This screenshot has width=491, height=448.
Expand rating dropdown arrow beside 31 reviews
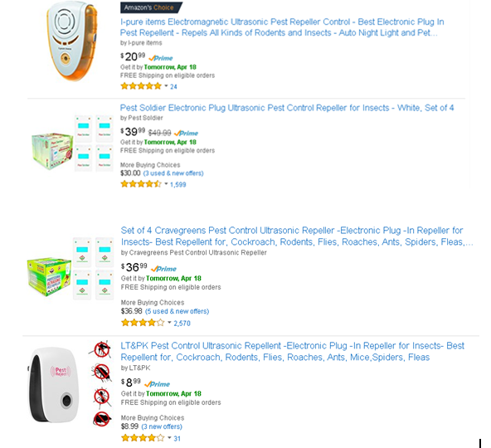[x=169, y=438]
